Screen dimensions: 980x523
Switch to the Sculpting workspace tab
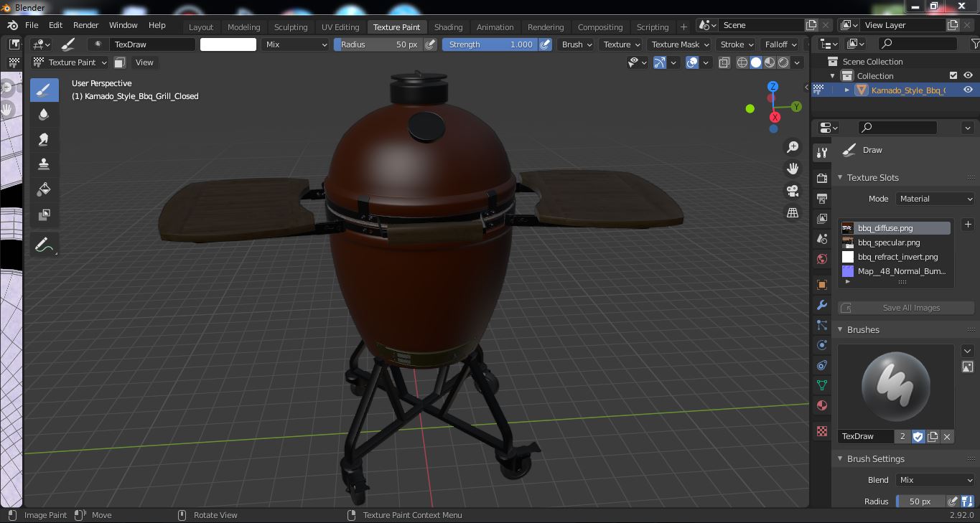(x=291, y=27)
